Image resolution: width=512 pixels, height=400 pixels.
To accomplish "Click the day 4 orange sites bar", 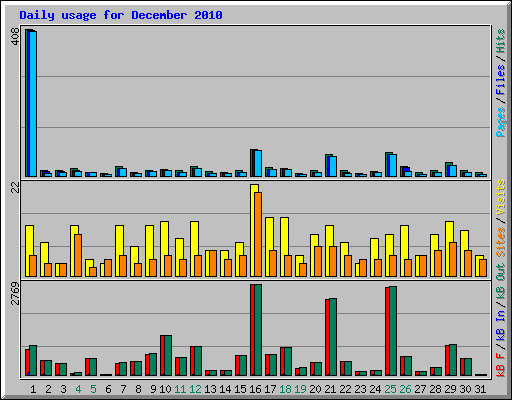I will pos(78,255).
